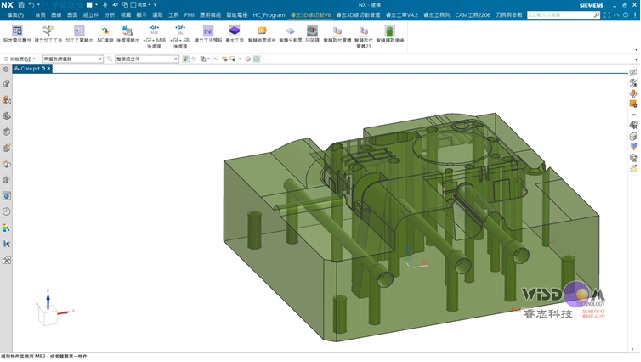Open the selection scope combo box

pos(147,59)
